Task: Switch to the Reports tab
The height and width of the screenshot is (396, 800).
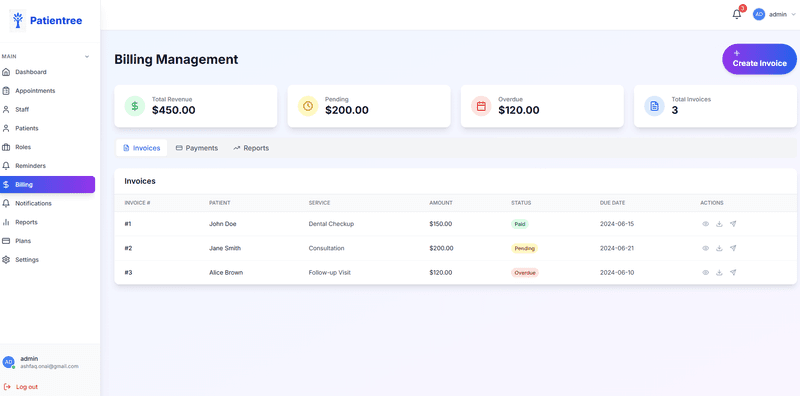Action: point(251,148)
